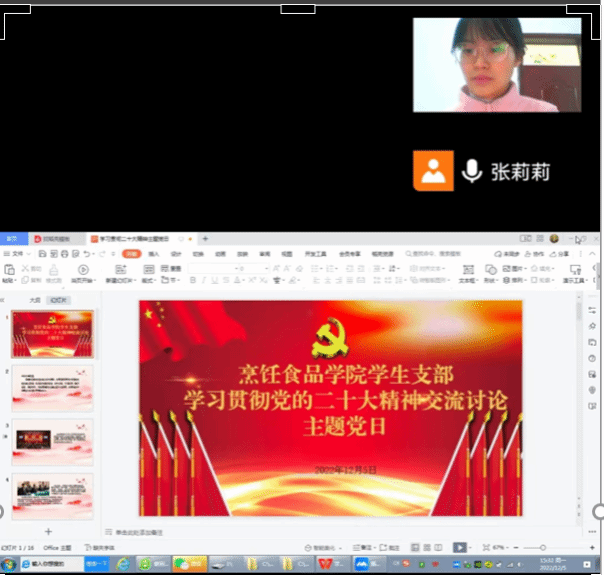
Task: Click the notes area 单击此处添加备注
Action: coord(138,533)
